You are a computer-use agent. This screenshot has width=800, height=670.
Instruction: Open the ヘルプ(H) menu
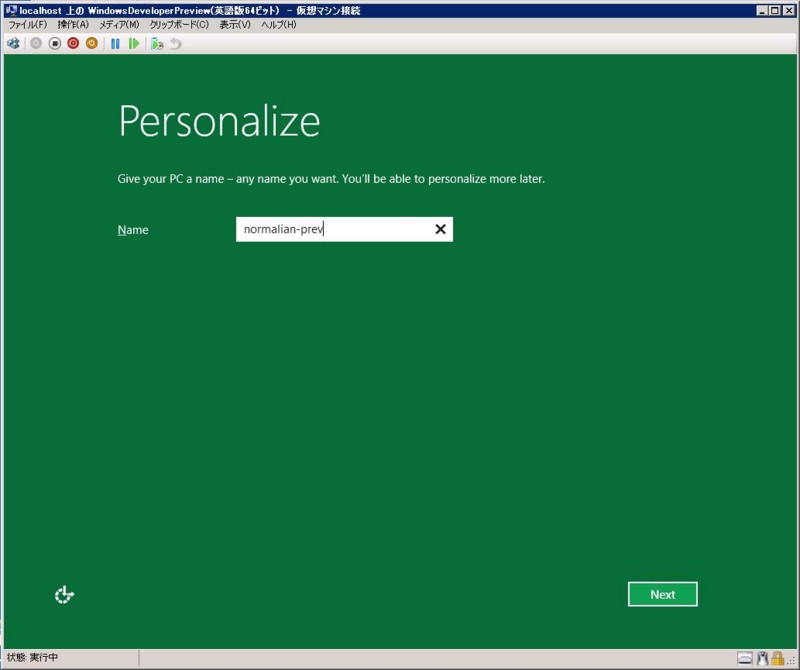(279, 24)
